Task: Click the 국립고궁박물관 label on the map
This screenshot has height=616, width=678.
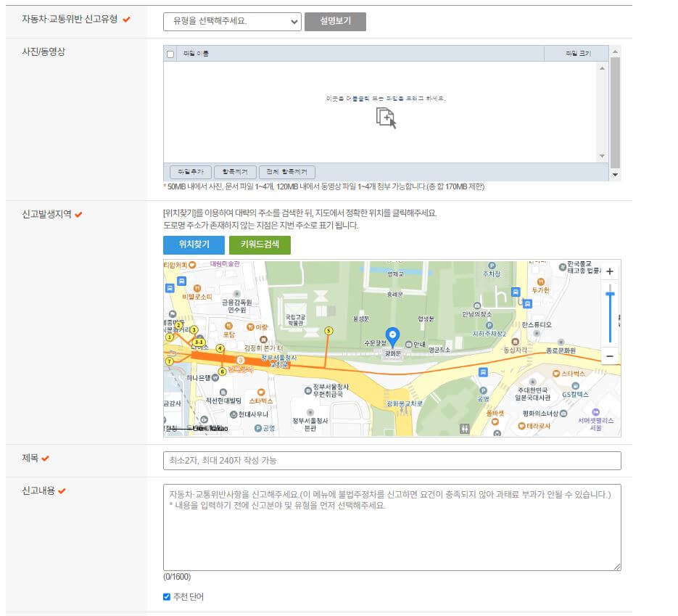Action: tap(295, 321)
